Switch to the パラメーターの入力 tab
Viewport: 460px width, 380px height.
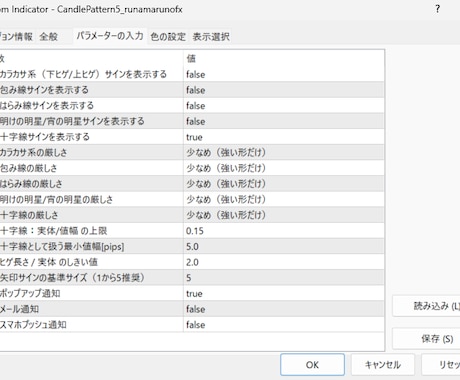click(x=110, y=36)
